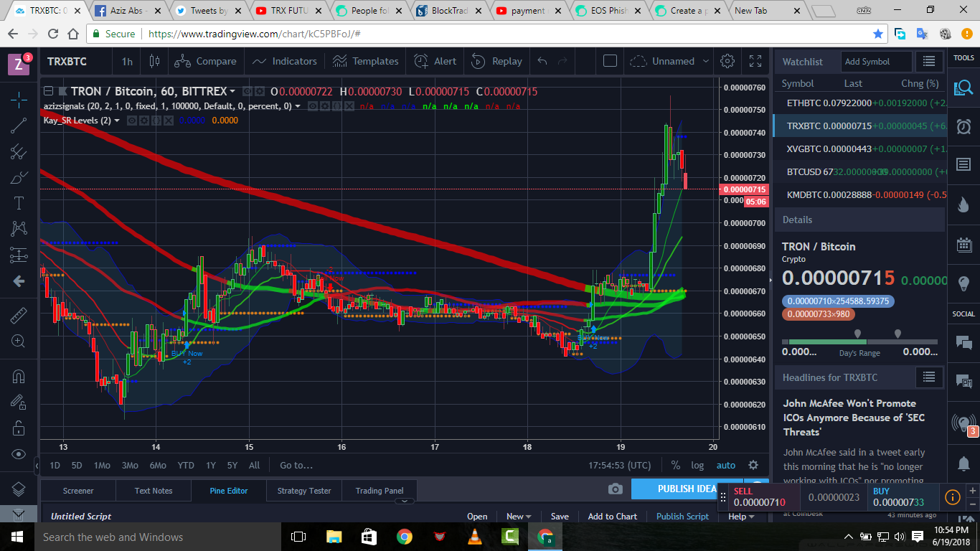Open the ideas stream broadcast icon
The image size is (980, 551).
(963, 423)
